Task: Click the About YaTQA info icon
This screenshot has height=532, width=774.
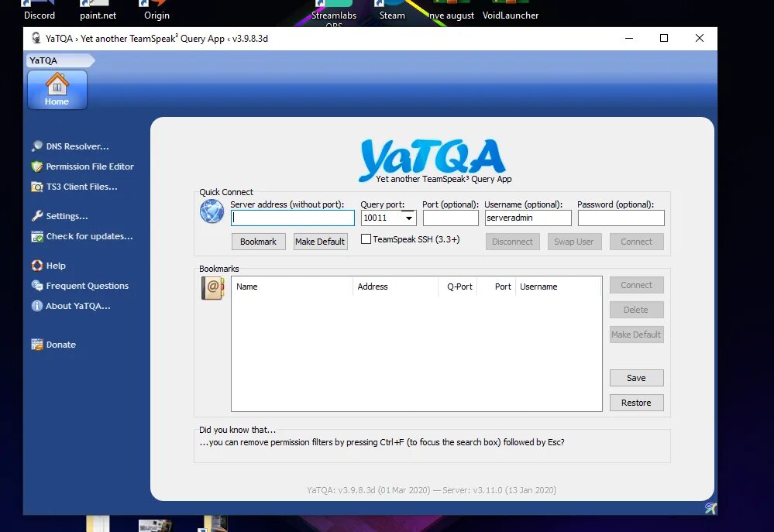Action: pos(37,305)
